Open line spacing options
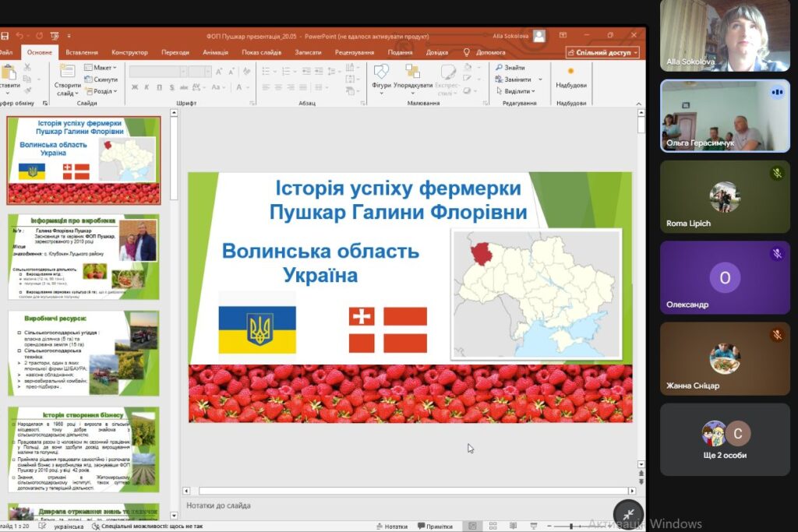The width and height of the screenshot is (798, 532). 333,71
